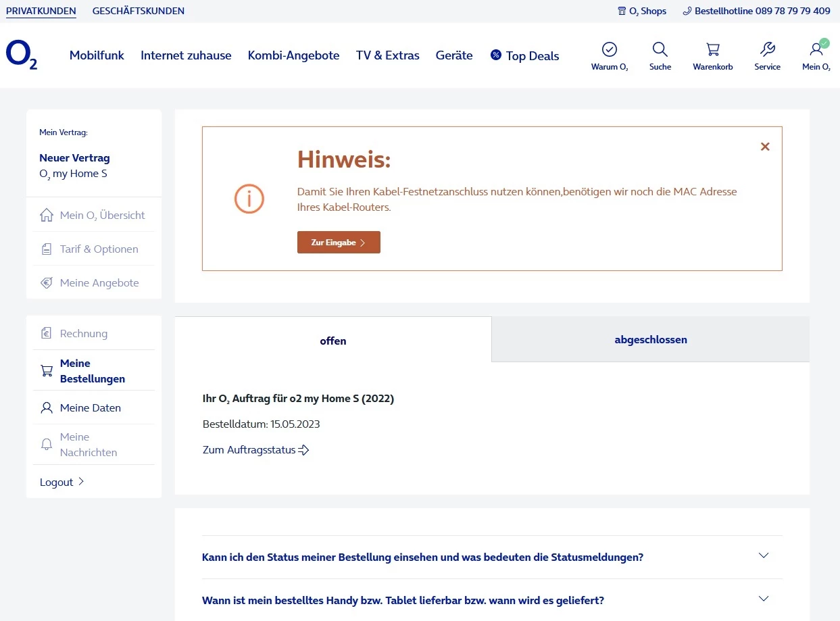The width and height of the screenshot is (840, 621).
Task: Open Meine Angebote in sidebar
Action: pyautogui.click(x=94, y=282)
